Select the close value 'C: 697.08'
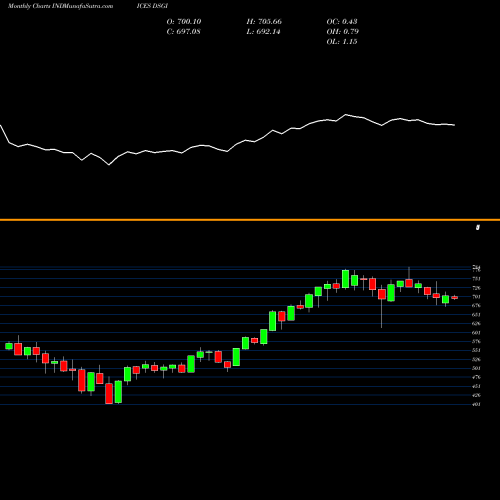The image size is (500, 500). point(184,32)
